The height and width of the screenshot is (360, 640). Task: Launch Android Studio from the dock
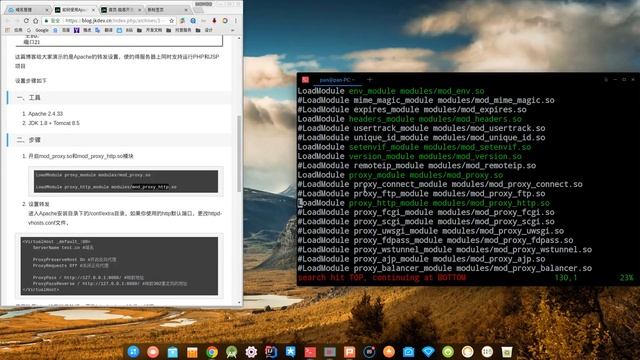point(231,352)
